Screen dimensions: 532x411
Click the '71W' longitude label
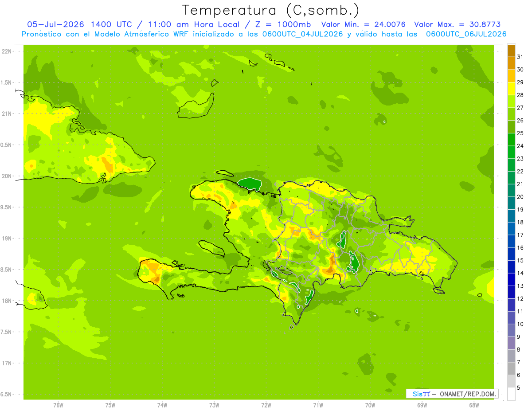318,405
